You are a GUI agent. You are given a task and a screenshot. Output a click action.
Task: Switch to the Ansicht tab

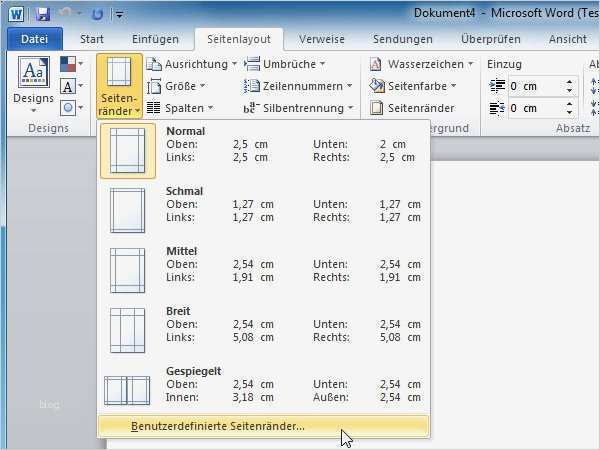tap(568, 39)
